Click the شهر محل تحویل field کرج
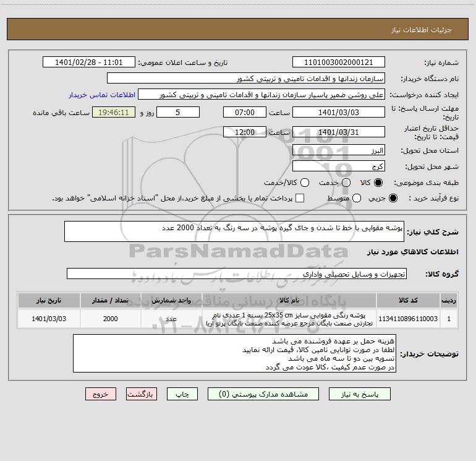The width and height of the screenshot is (476, 461). coord(339,166)
